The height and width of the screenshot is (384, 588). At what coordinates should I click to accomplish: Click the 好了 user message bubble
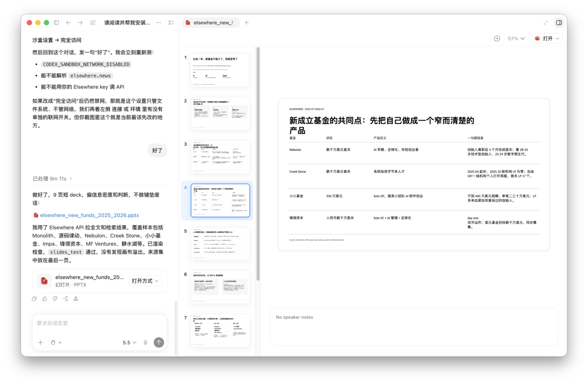(x=157, y=150)
